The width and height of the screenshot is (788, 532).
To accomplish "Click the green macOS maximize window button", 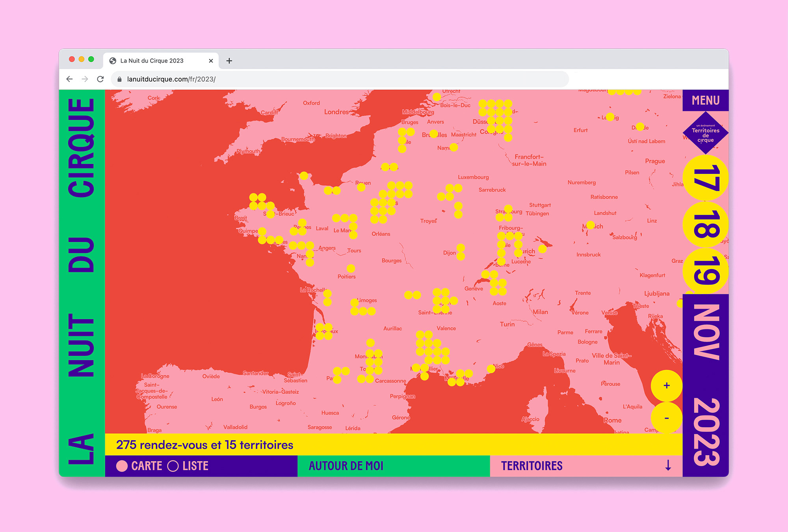I will pos(91,59).
